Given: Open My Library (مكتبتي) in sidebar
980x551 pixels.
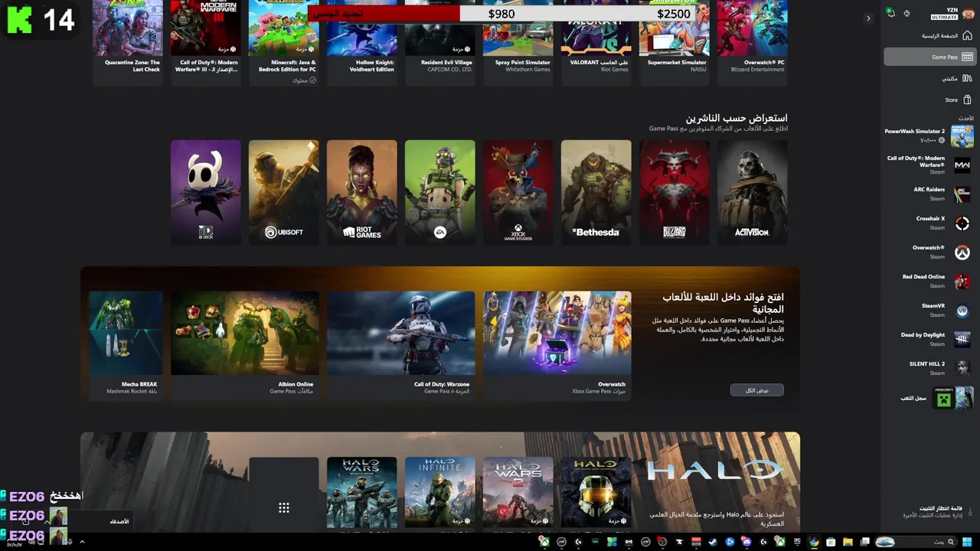Looking at the screenshot, I should 929,78.
